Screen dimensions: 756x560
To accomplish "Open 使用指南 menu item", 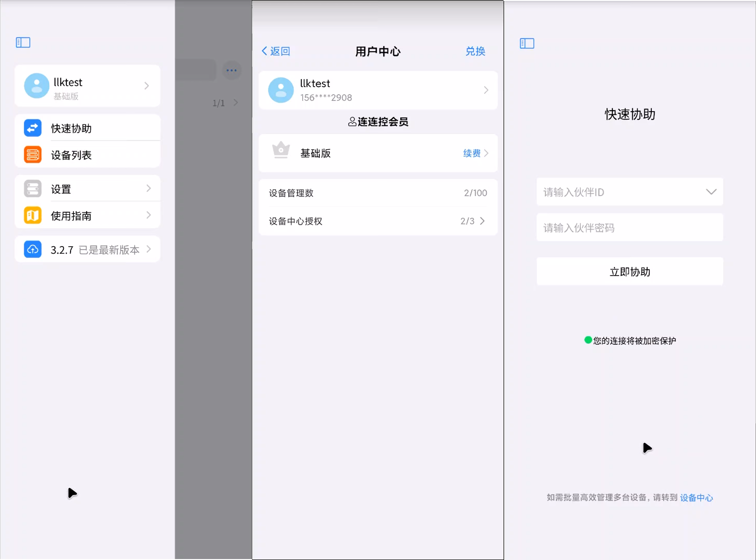I will pos(88,215).
